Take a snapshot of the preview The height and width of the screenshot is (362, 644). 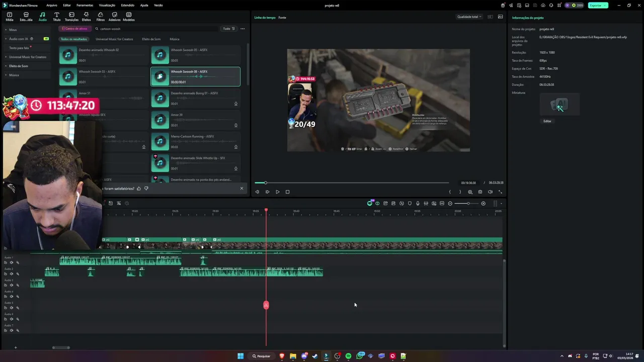480,192
